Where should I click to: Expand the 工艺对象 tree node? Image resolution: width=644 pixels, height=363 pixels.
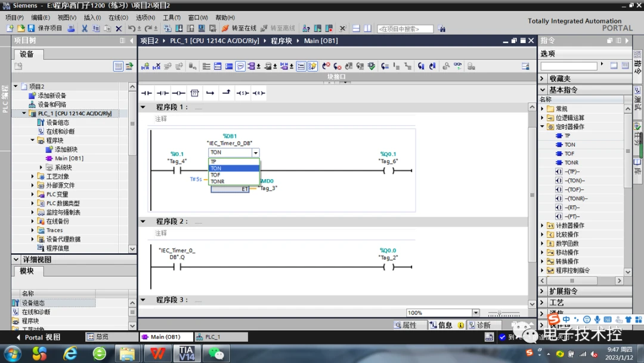[x=33, y=177]
